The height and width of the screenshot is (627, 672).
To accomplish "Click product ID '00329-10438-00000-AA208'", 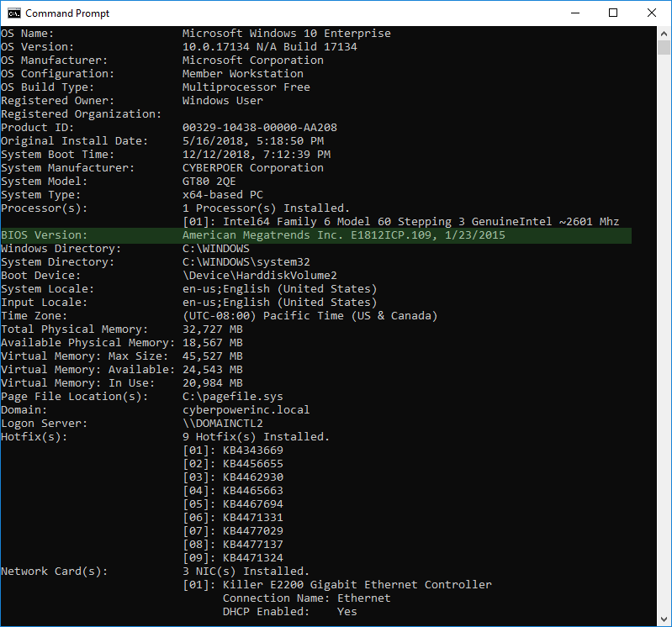I will [259, 128].
